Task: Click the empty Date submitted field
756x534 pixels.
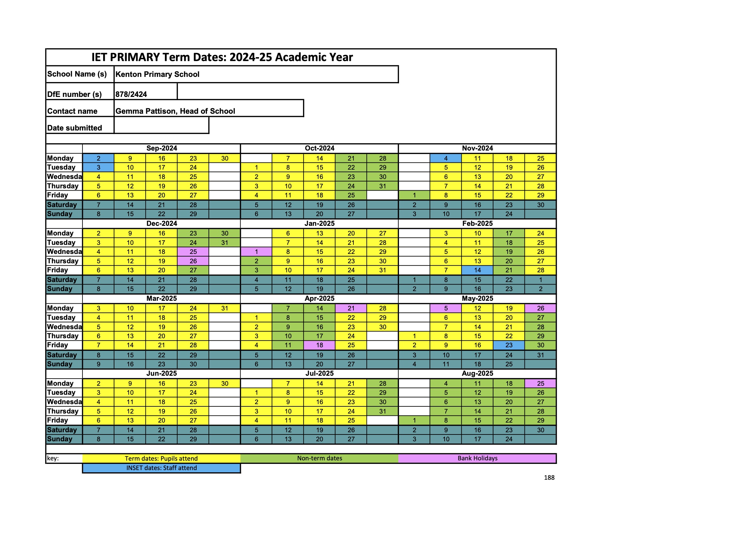Action: point(161,125)
